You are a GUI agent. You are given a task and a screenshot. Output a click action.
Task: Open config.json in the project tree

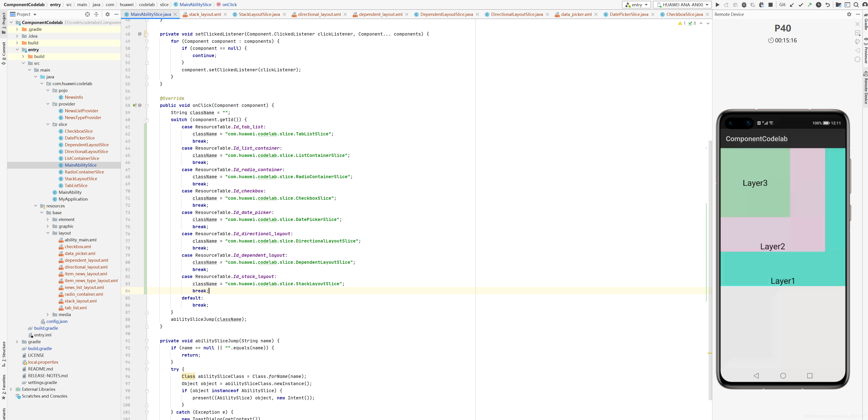click(x=57, y=321)
